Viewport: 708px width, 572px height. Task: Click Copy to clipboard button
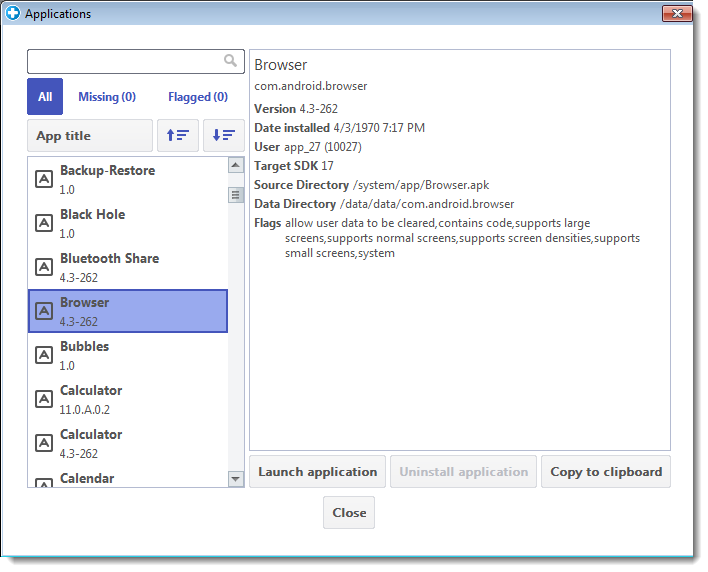(x=606, y=472)
